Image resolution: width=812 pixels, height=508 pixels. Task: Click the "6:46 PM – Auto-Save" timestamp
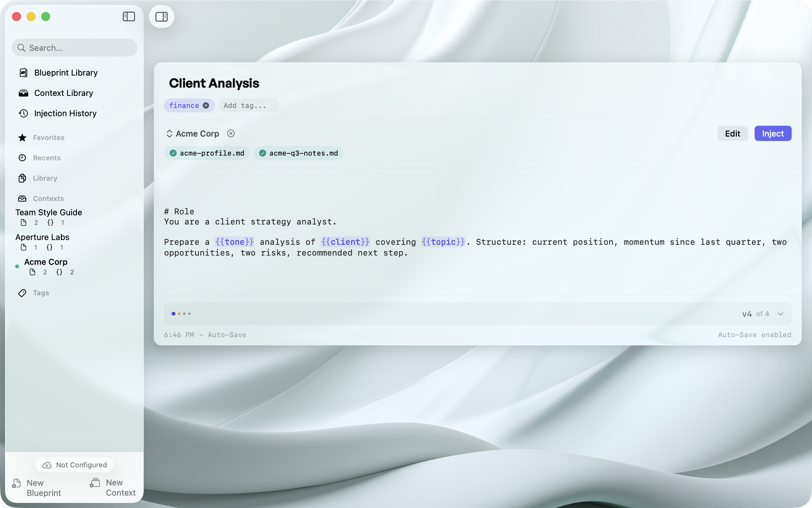click(205, 335)
